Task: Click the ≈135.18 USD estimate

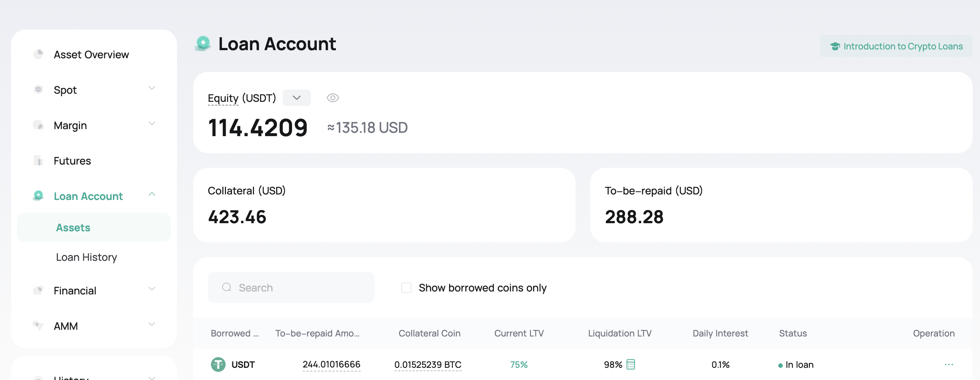Action: tap(367, 128)
